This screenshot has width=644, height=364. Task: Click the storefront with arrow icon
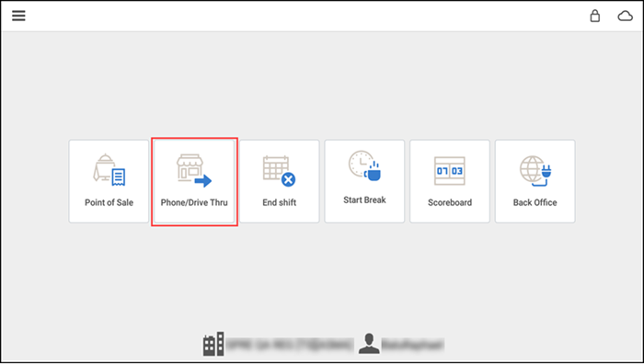tap(194, 171)
